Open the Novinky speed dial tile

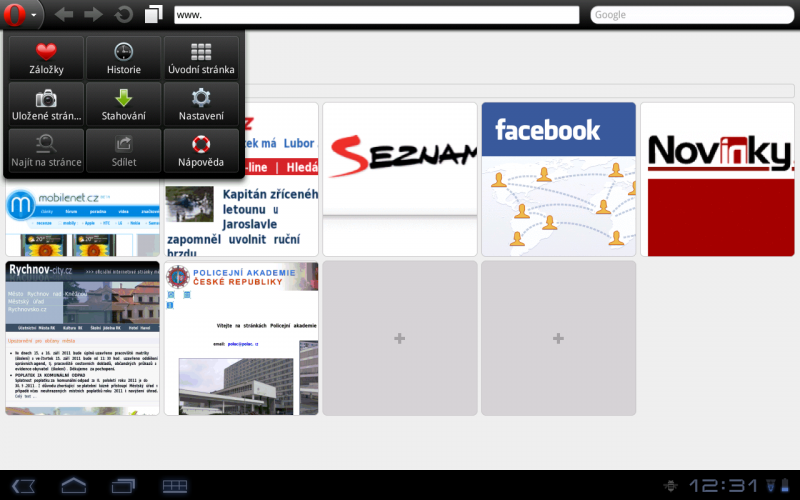click(x=717, y=178)
